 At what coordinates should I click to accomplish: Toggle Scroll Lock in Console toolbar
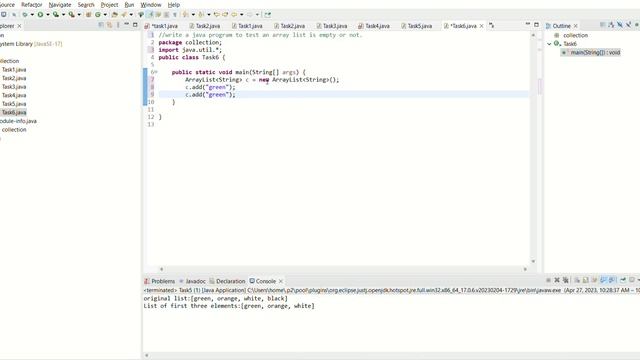tap(586, 280)
